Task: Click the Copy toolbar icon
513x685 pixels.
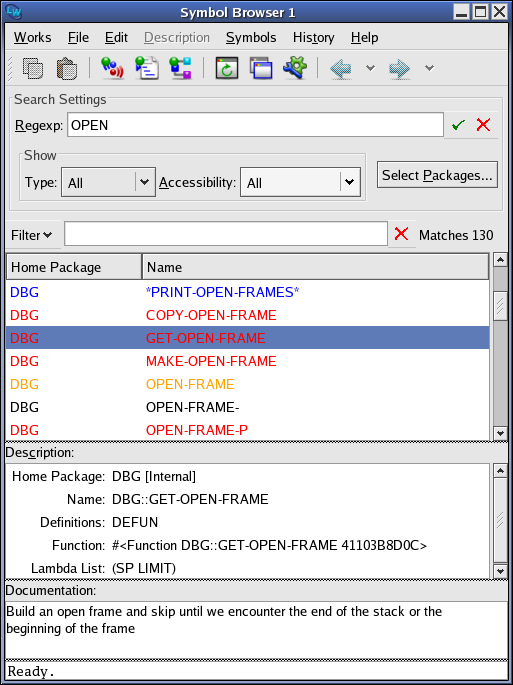Action: (x=33, y=68)
